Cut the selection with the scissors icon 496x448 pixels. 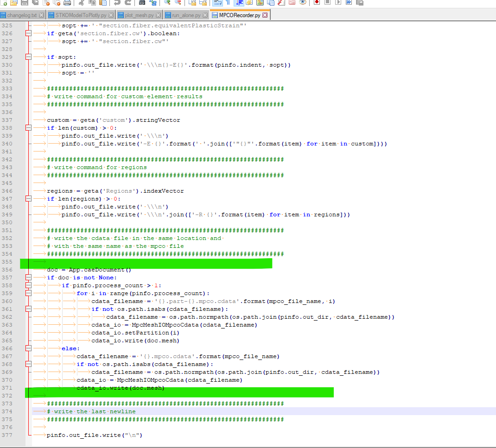(x=82, y=2)
